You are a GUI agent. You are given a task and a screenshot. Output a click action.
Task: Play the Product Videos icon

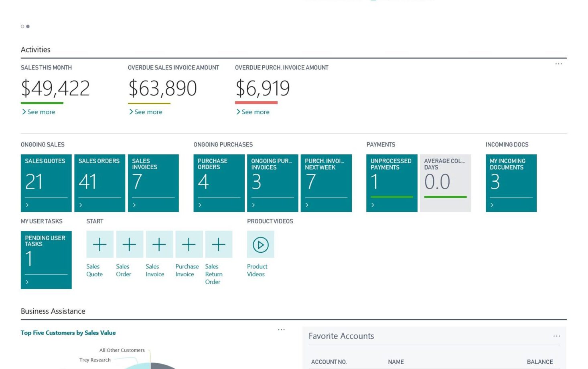pos(261,244)
